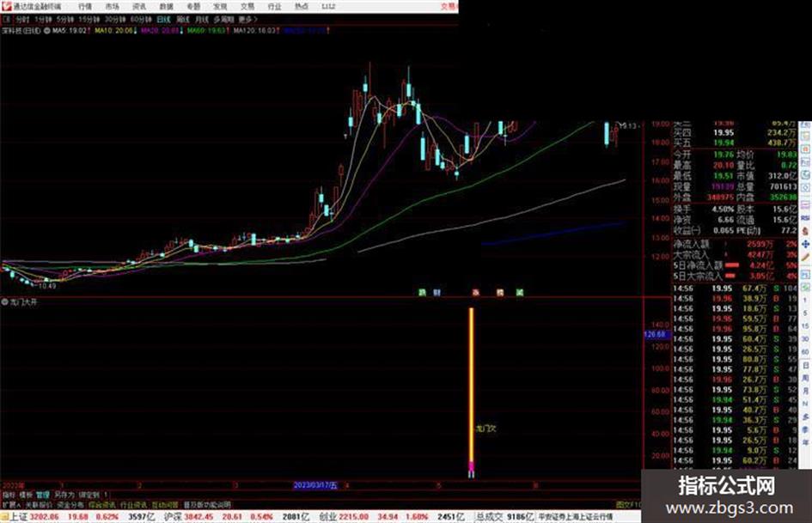This screenshot has height=523, width=812.
Task: Expand the 更多 periods dropdown
Action: coord(247,19)
